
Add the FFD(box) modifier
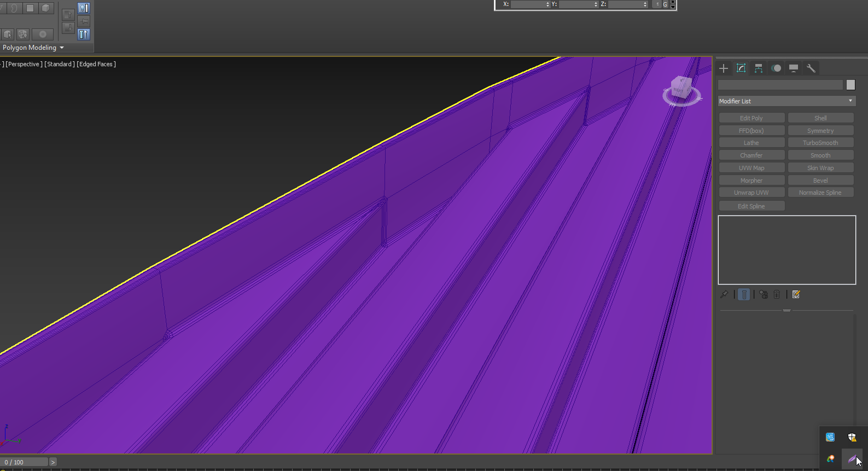pyautogui.click(x=752, y=131)
